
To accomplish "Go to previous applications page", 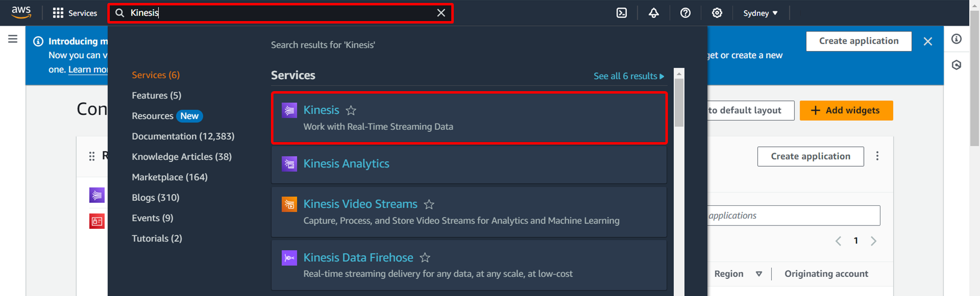I will pyautogui.click(x=838, y=241).
